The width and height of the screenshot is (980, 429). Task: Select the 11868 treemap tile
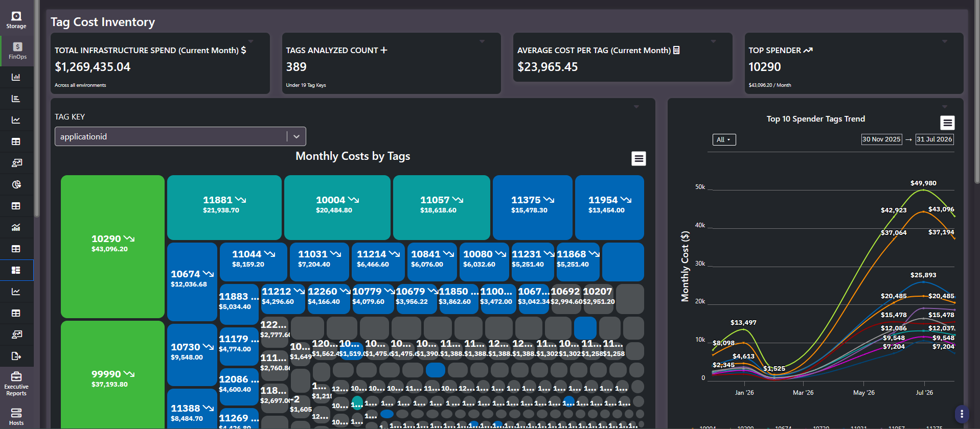tap(578, 261)
